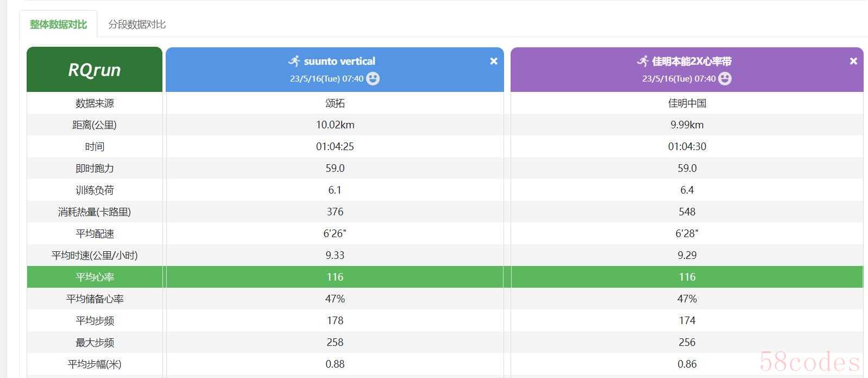Click the 平均储备心率 row label
868x378 pixels.
click(x=95, y=299)
